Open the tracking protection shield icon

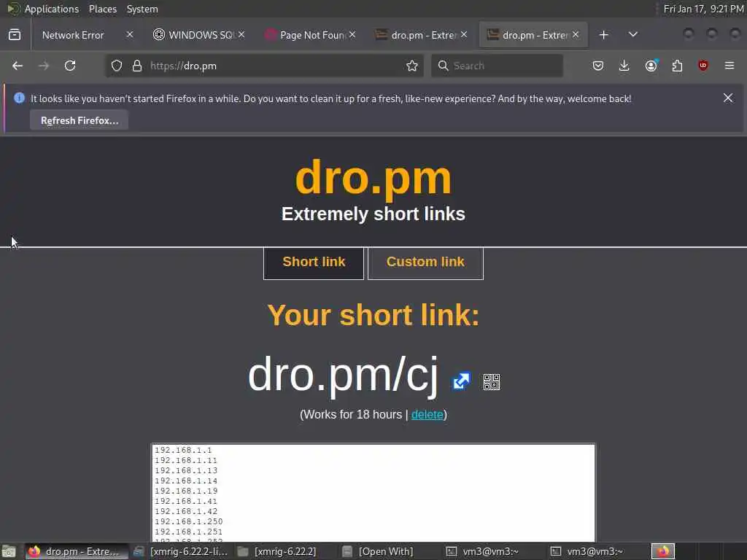117,66
